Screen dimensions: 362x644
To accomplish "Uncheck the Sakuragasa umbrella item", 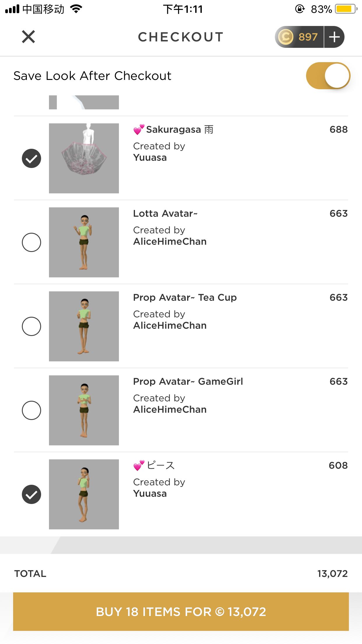I will click(x=31, y=158).
